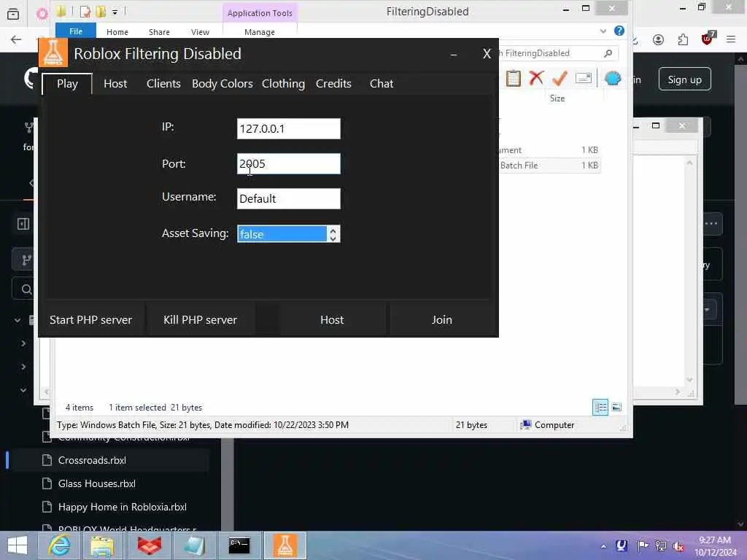Open Explorer help question mark icon
Screen dimensions: 747x560
(x=619, y=31)
